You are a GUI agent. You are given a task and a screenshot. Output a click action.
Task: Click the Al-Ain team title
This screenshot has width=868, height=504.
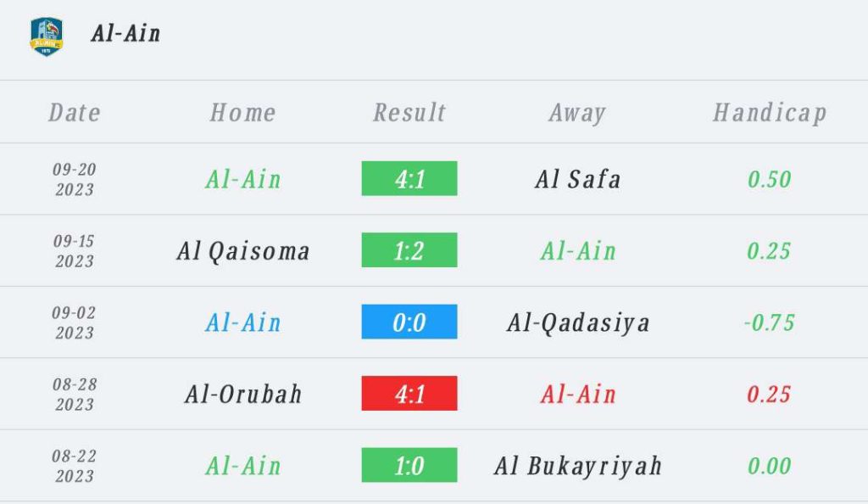tap(125, 34)
